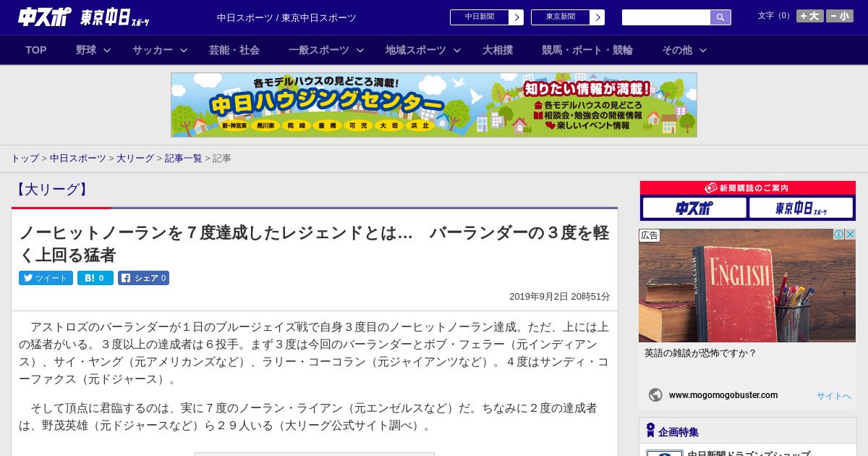Click the 中スポ subscription button in sidebar
The image size is (868, 456).
click(694, 208)
